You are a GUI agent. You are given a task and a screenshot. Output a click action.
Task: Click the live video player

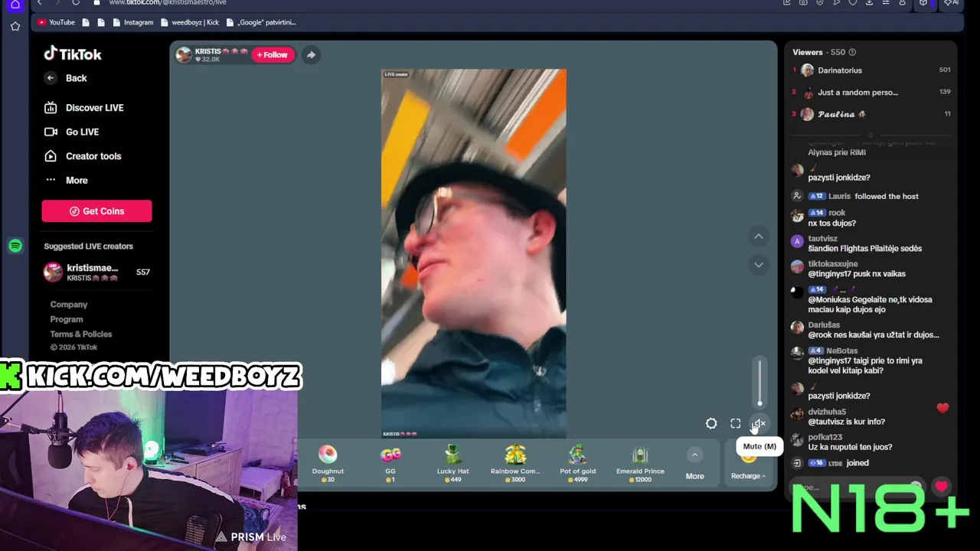click(x=474, y=253)
